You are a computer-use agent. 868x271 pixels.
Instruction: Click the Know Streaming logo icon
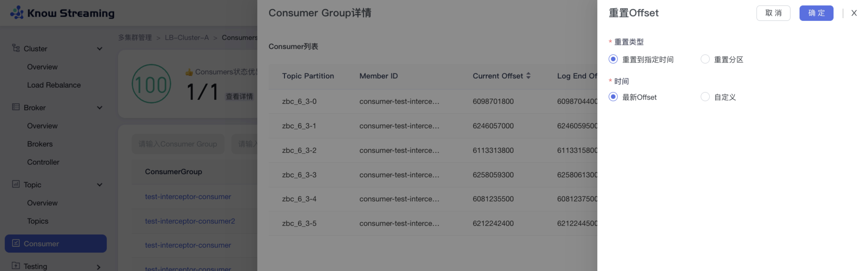pos(17,12)
